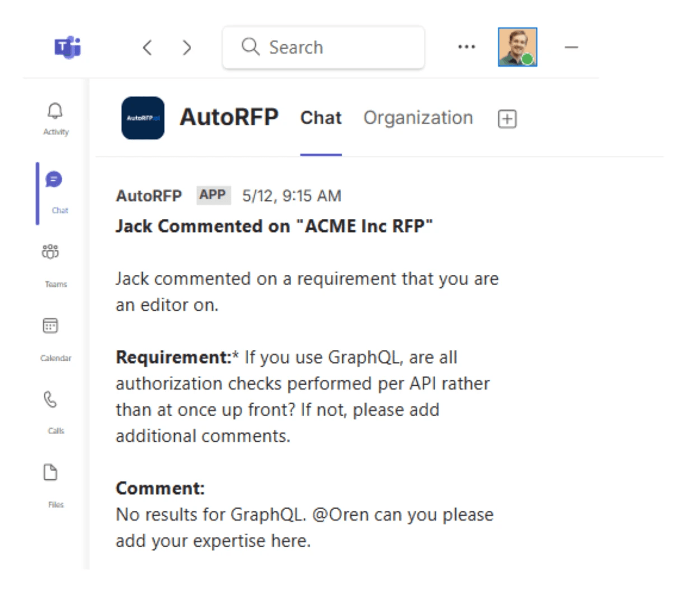Open your profile picture menu
Viewport: 681px width, 616px height.
click(x=517, y=46)
